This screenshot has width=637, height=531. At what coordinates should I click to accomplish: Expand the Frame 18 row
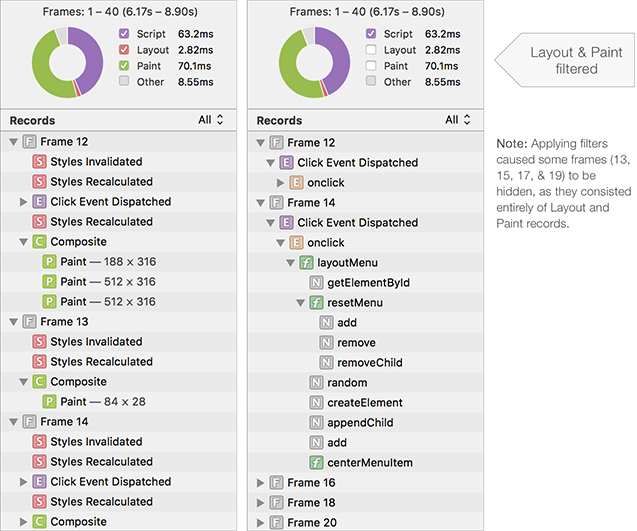(x=260, y=503)
